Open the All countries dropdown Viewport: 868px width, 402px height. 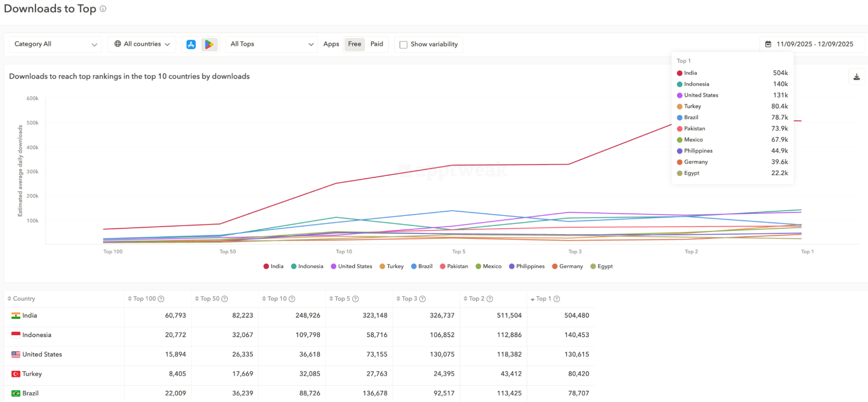(142, 44)
